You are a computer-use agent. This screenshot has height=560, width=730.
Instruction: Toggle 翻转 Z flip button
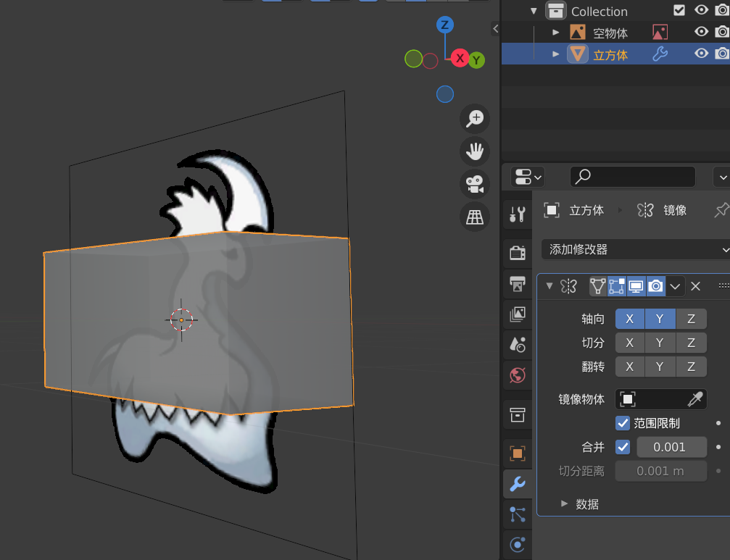(x=692, y=367)
